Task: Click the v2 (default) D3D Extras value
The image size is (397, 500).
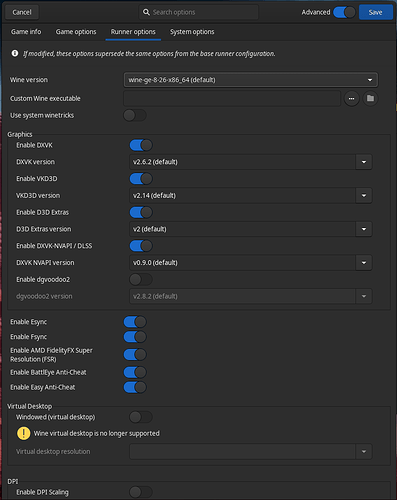Action: (150, 229)
